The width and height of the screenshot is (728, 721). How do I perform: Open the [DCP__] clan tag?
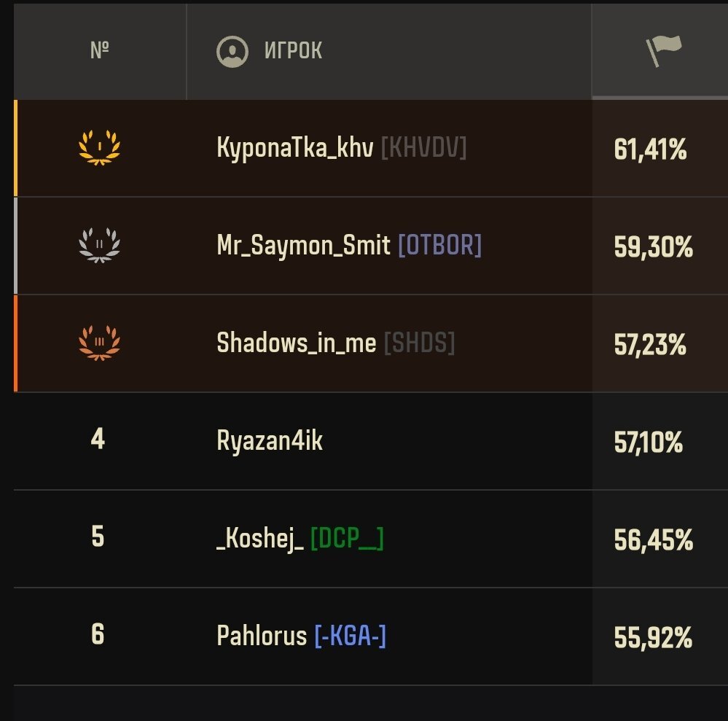click(347, 539)
